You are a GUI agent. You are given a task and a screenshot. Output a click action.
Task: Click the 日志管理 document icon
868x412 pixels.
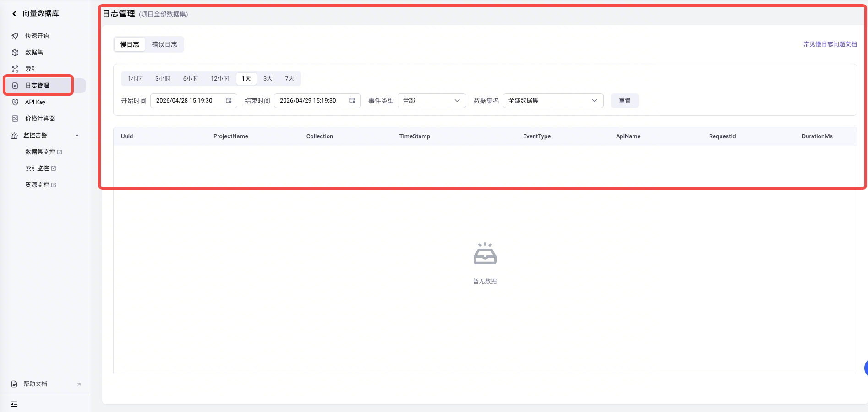click(x=15, y=86)
